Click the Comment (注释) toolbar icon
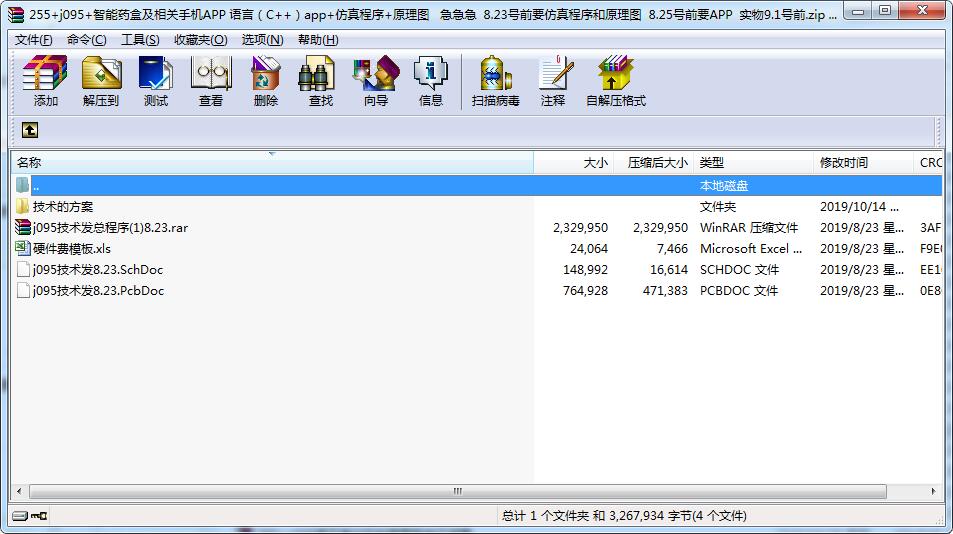 tap(554, 81)
